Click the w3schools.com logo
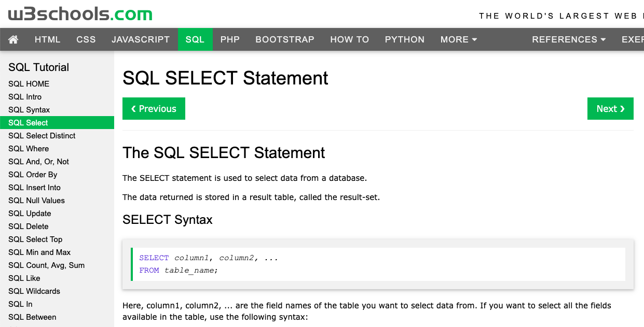 (78, 13)
